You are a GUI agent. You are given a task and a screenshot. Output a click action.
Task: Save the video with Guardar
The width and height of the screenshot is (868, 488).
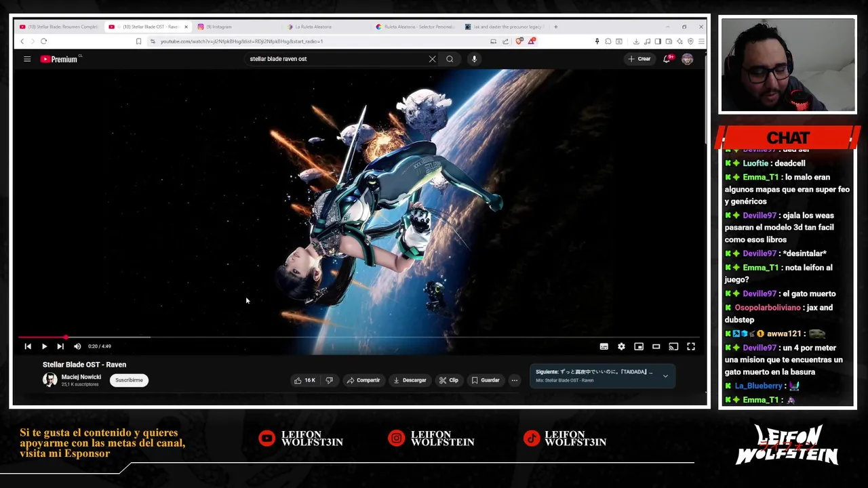click(486, 380)
